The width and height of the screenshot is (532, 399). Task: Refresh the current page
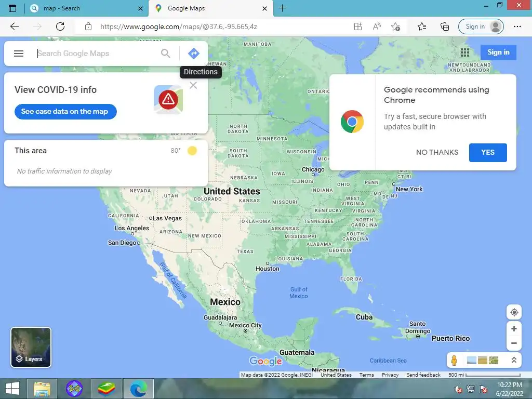pos(60,26)
